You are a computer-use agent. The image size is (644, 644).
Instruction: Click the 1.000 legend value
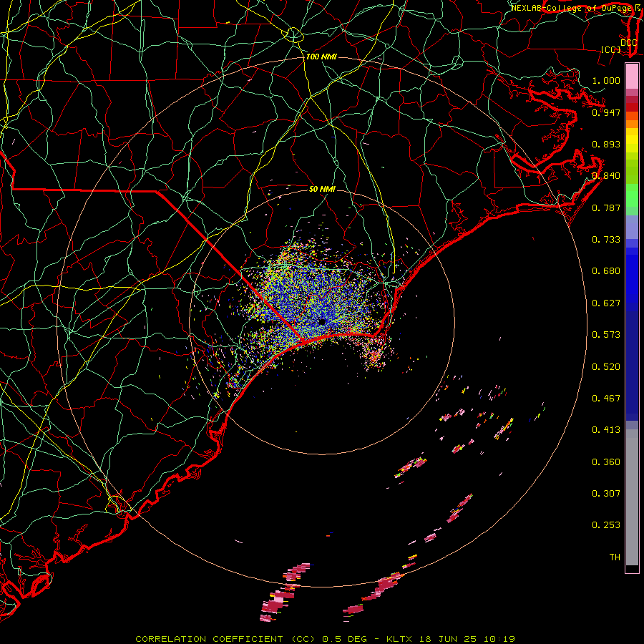606,80
